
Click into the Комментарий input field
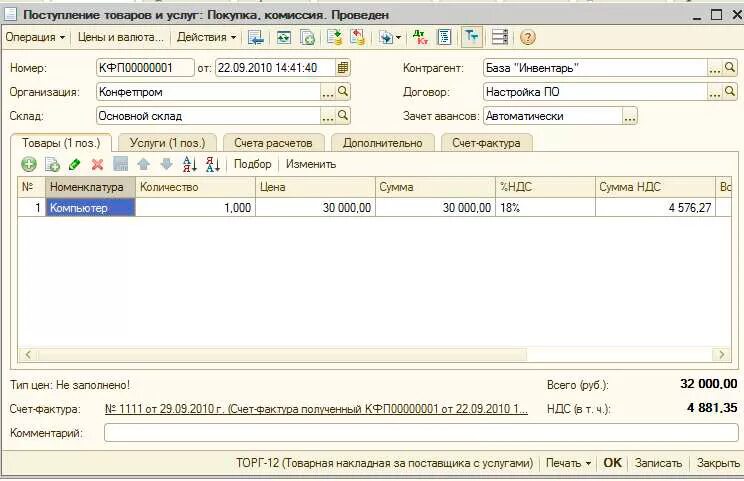[421, 433]
